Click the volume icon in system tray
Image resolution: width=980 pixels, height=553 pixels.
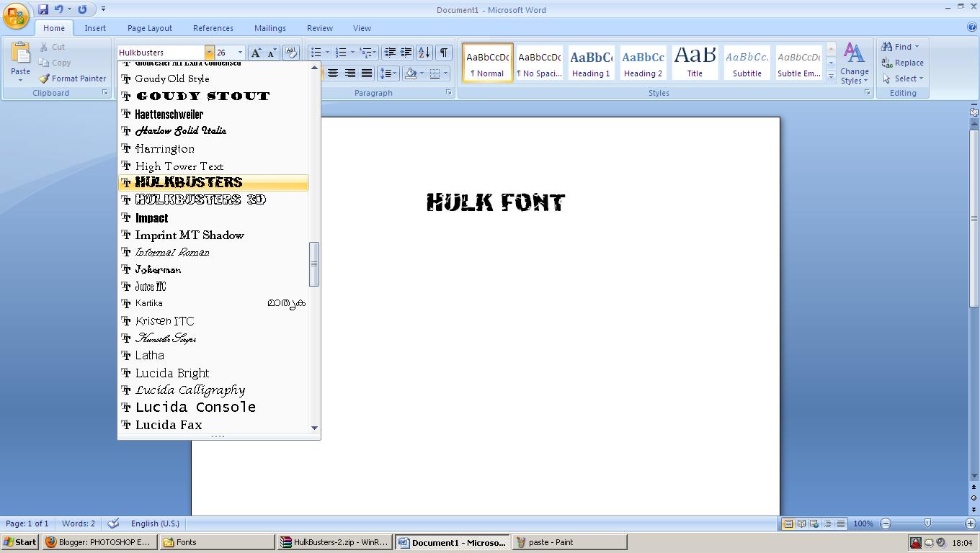click(940, 542)
